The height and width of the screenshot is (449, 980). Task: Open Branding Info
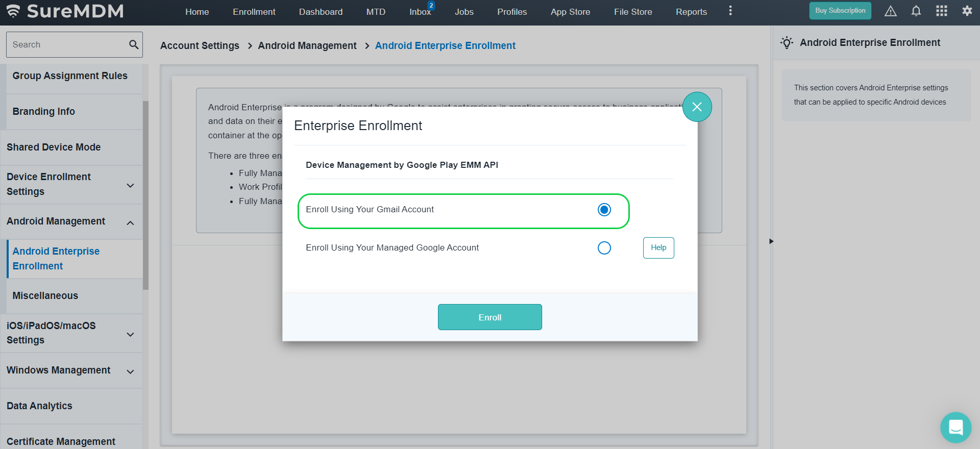pos(75,112)
